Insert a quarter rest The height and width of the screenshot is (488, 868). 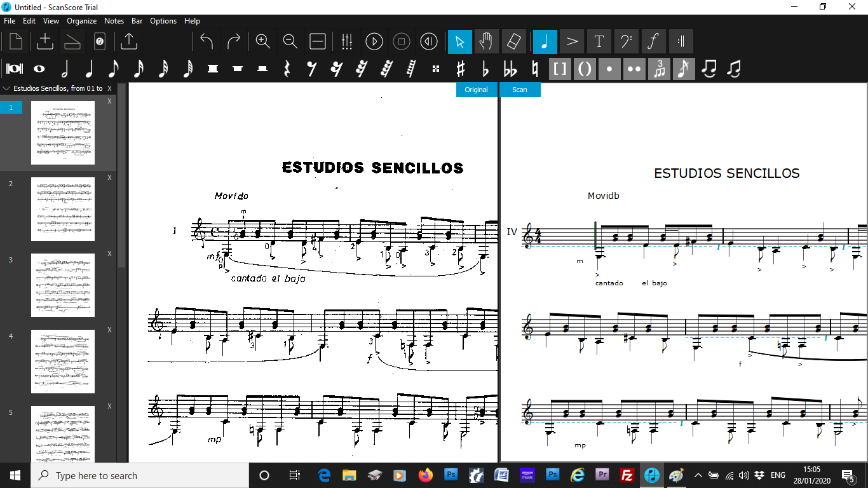coord(287,69)
